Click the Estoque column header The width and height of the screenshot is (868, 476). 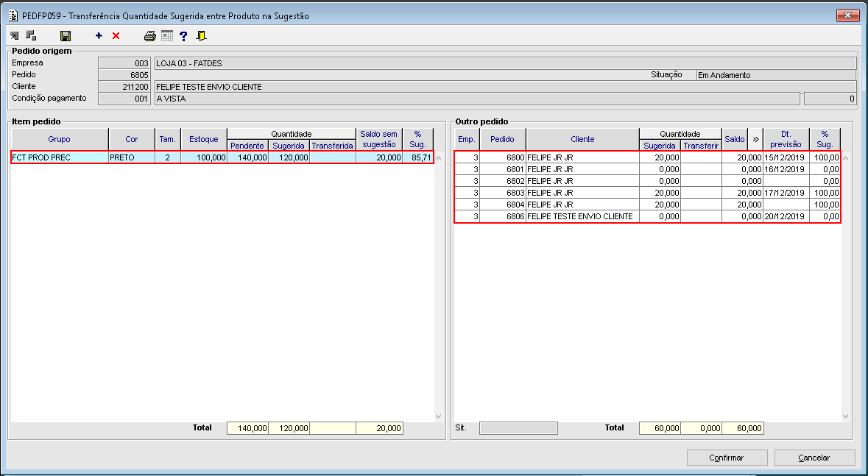click(x=204, y=139)
